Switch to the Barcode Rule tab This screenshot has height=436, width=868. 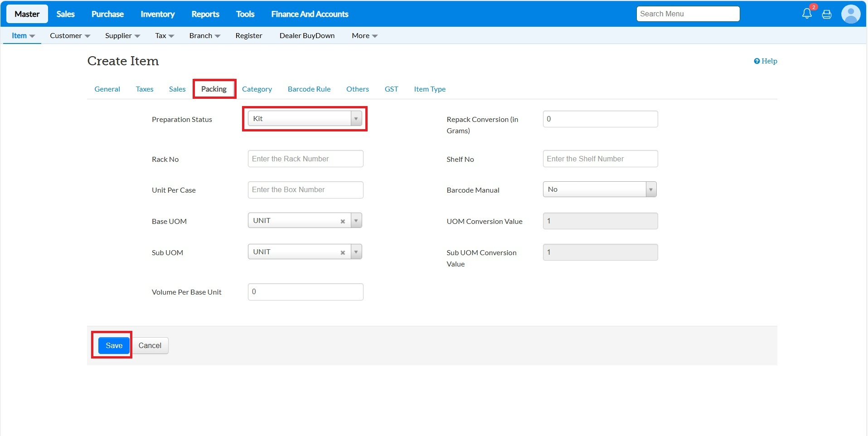pos(309,89)
